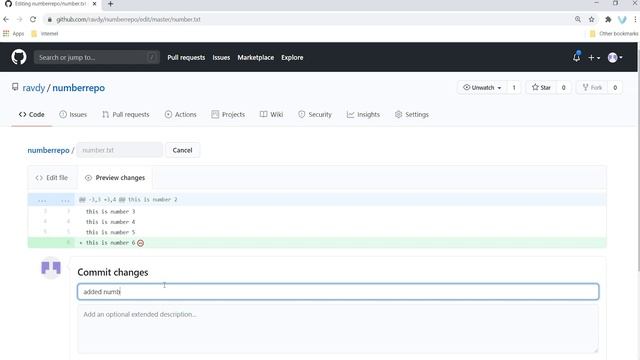The width and height of the screenshot is (640, 360).
Task: Open Explore in top navigation
Action: [292, 58]
